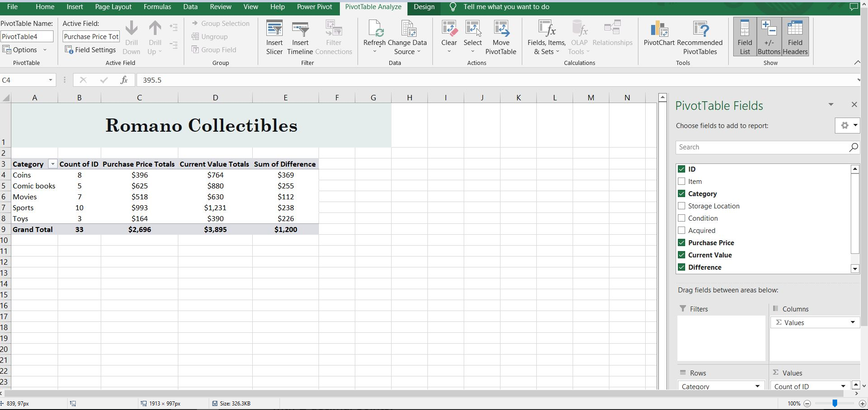Viewport: 868px width, 410px height.
Task: Check the Item field checkbox
Action: (x=682, y=181)
